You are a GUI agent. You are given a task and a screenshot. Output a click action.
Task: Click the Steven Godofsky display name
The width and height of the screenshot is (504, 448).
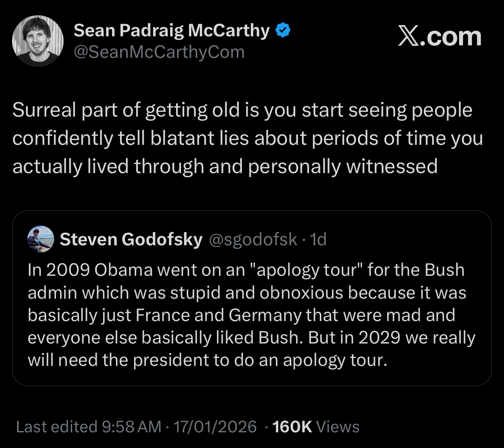[x=131, y=239]
